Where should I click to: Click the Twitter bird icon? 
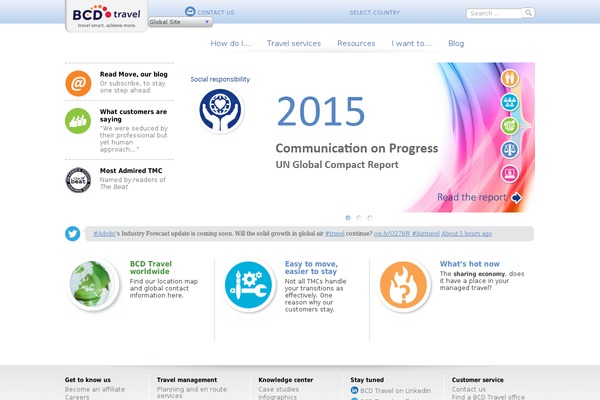pos(72,233)
